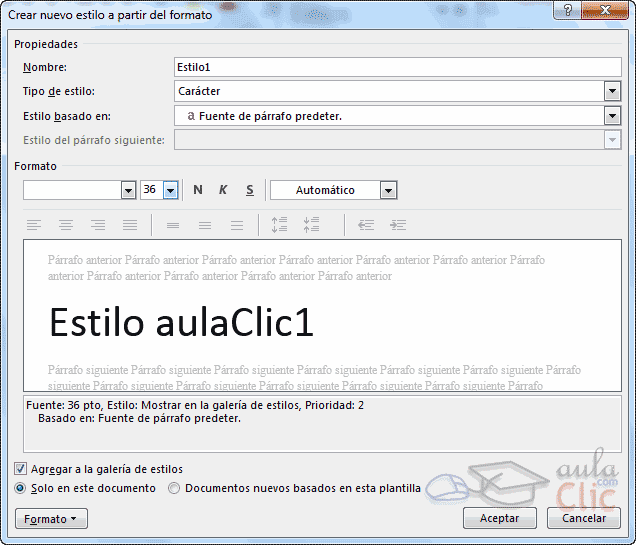Click the increase indent icon
The image size is (636, 545).
pyautogui.click(x=398, y=225)
